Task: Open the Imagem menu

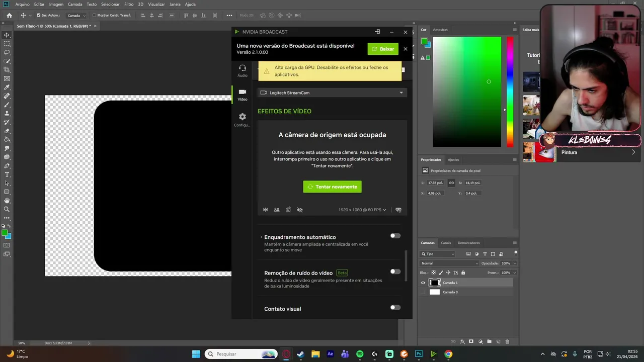Action: [x=56, y=4]
